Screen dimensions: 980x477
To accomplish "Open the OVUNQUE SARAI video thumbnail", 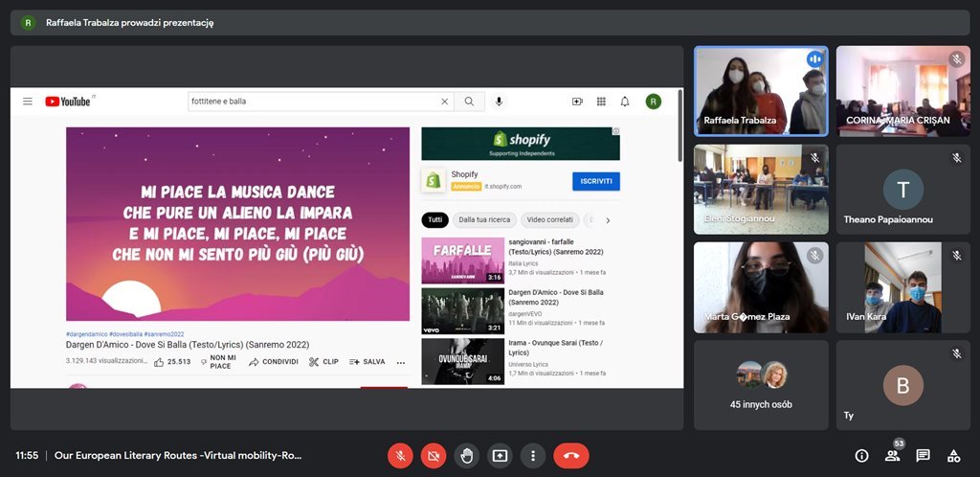I will 462,361.
